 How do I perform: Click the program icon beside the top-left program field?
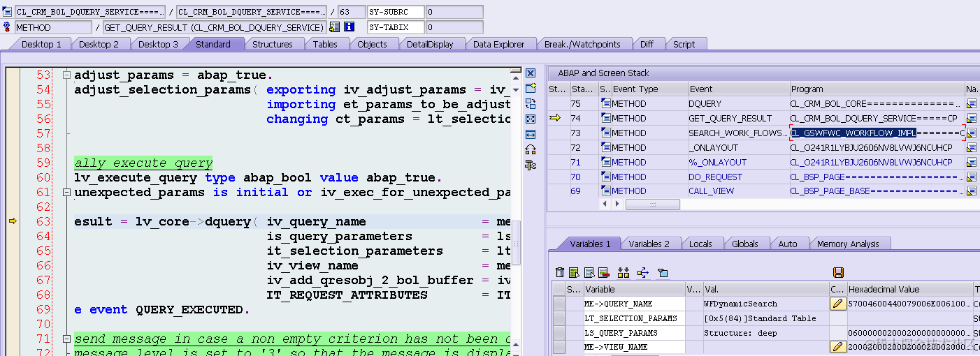7,11
